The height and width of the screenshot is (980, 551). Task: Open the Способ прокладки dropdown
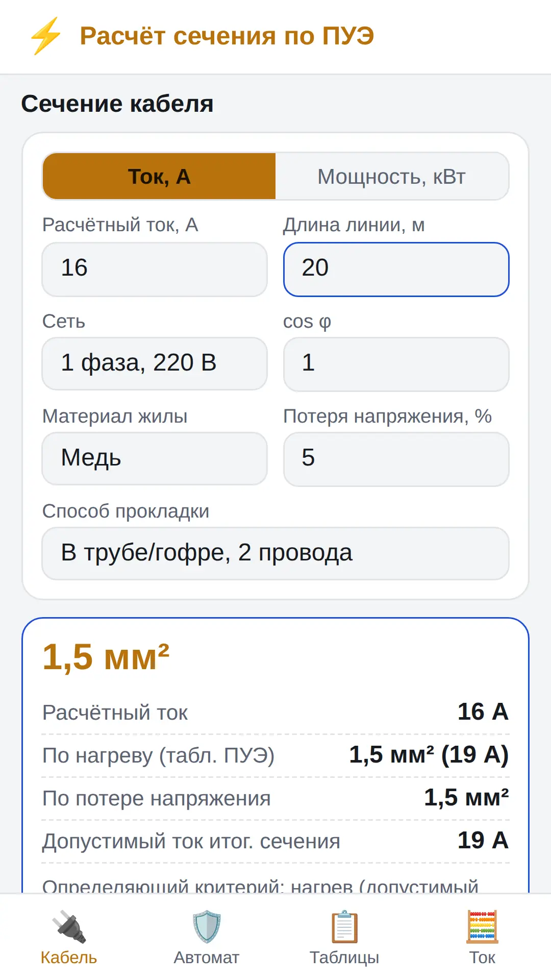[x=275, y=553]
